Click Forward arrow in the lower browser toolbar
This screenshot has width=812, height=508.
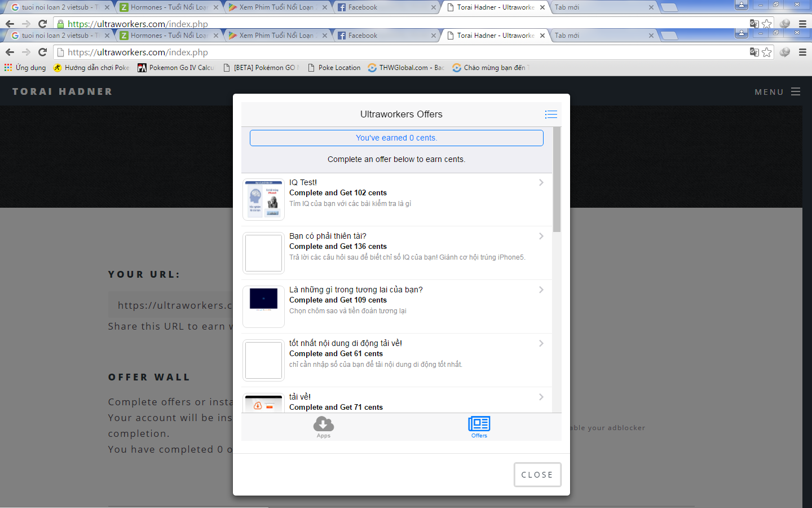point(26,52)
